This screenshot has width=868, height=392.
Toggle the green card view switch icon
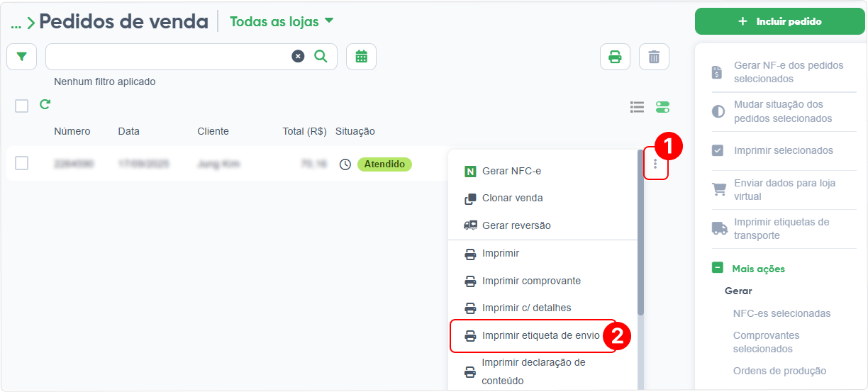point(663,107)
